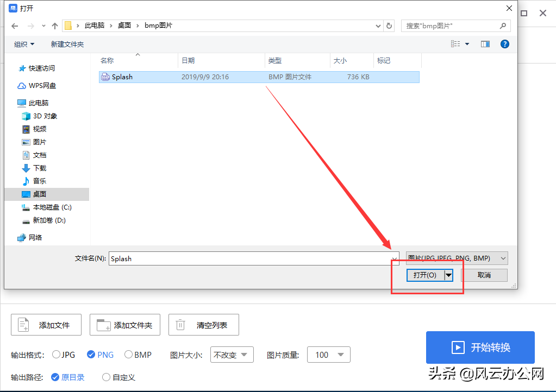The image size is (556, 392).
Task: Click the 文件名 input field
Action: pos(254,258)
